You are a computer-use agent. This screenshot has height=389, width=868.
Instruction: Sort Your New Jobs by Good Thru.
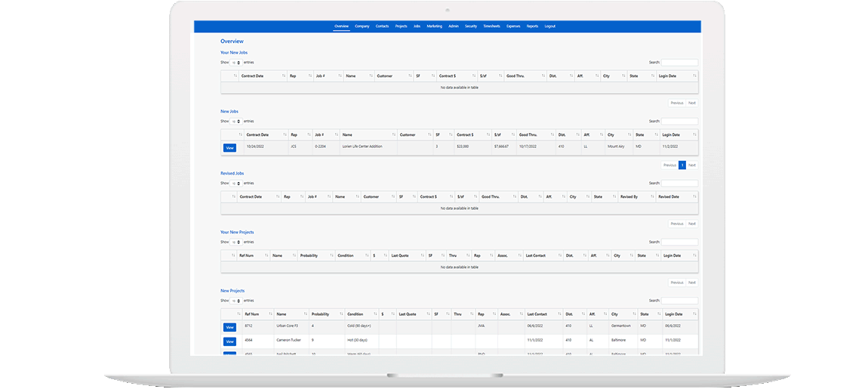525,76
